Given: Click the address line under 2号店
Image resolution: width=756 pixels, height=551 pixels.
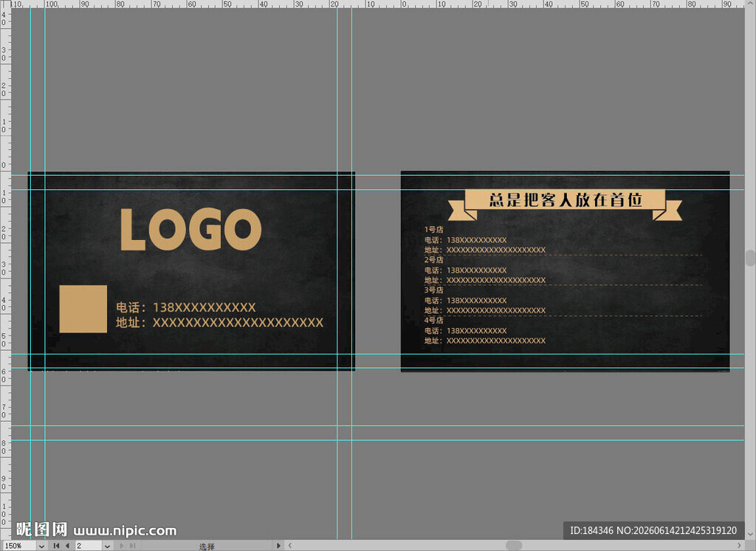Looking at the screenshot, I should point(484,280).
